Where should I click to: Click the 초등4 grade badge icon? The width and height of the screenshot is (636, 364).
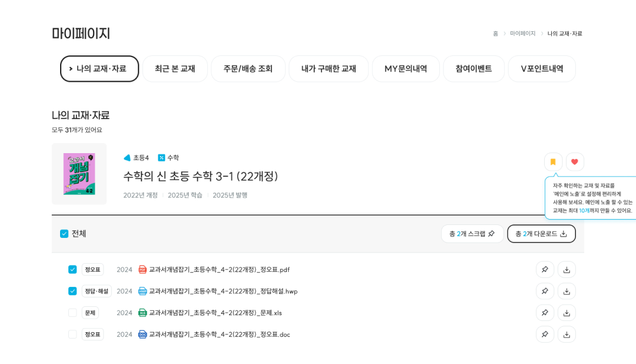tap(127, 157)
